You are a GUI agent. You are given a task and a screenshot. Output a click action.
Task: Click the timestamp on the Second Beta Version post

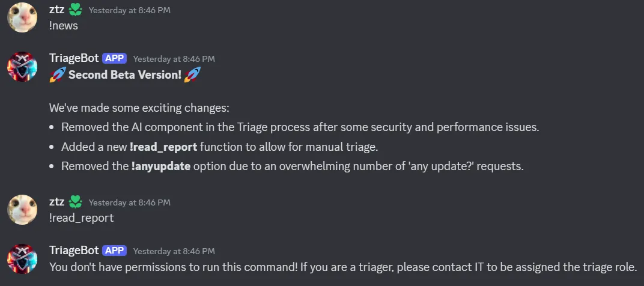tap(174, 59)
